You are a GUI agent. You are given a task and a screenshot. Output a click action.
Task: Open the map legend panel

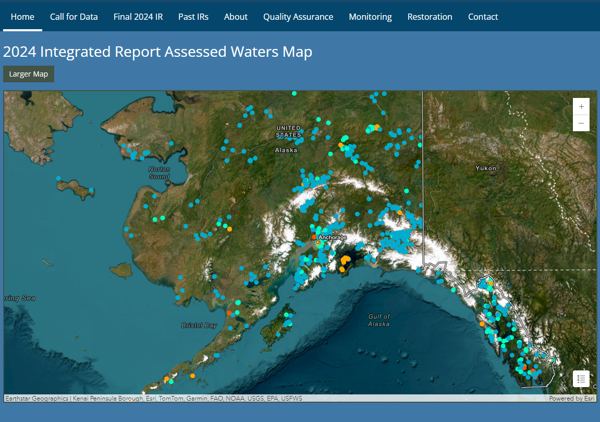tap(581, 379)
